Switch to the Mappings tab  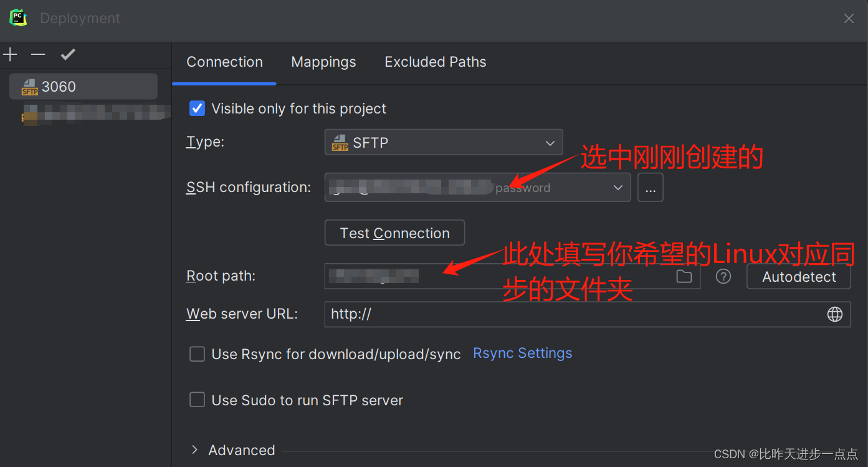(323, 62)
